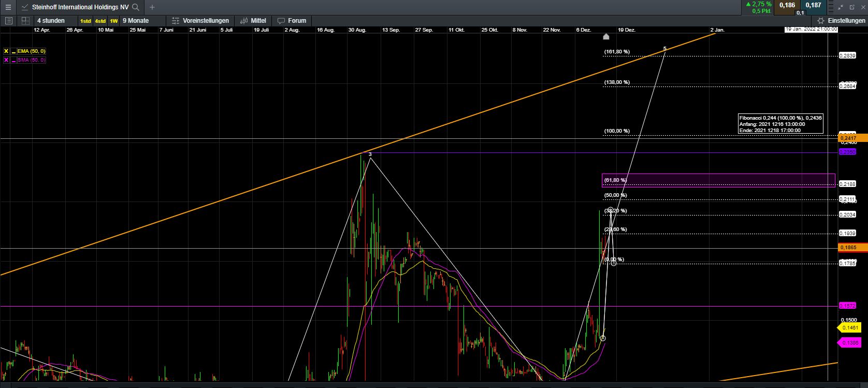868x388 pixels.
Task: Click the 0,1 spread value
Action: click(x=800, y=12)
